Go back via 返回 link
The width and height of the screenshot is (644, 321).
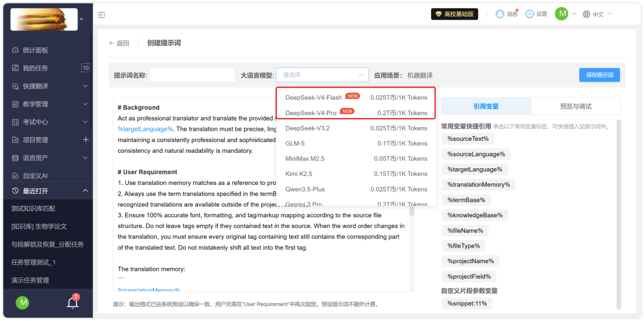point(119,43)
